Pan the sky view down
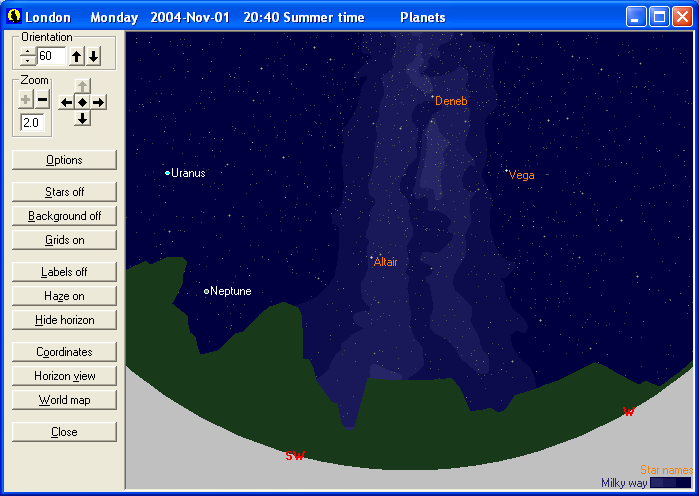The width and height of the screenshot is (699, 496). (82, 118)
